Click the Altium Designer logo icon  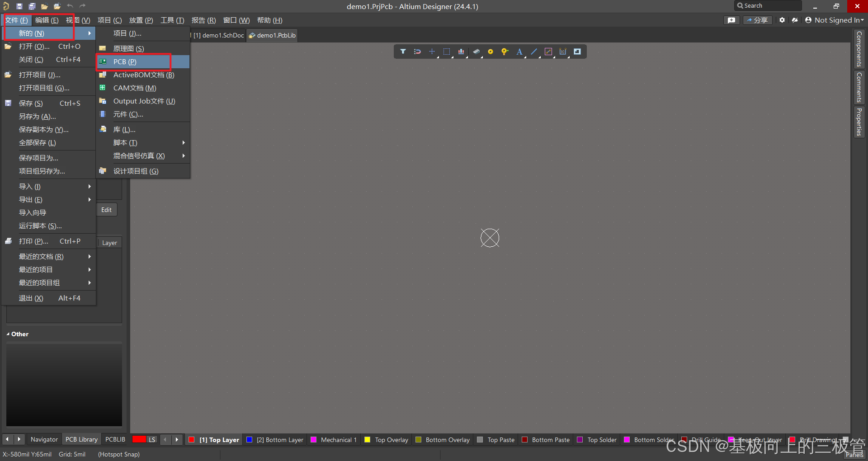point(6,6)
